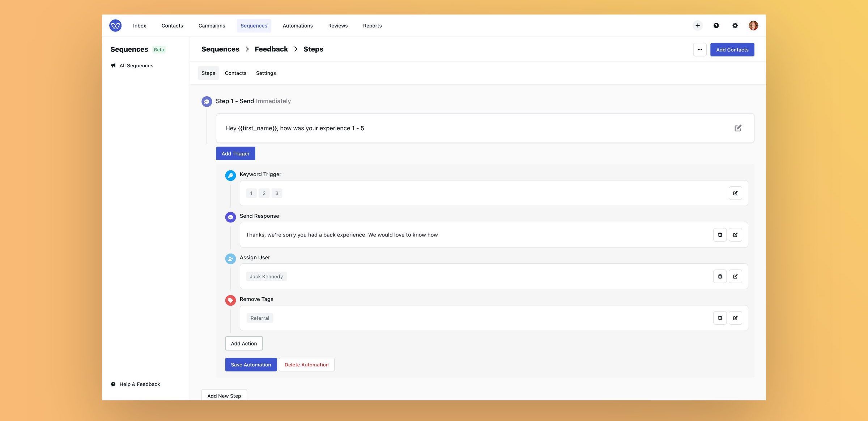Click the Feedback breadcrumb link

tap(271, 49)
